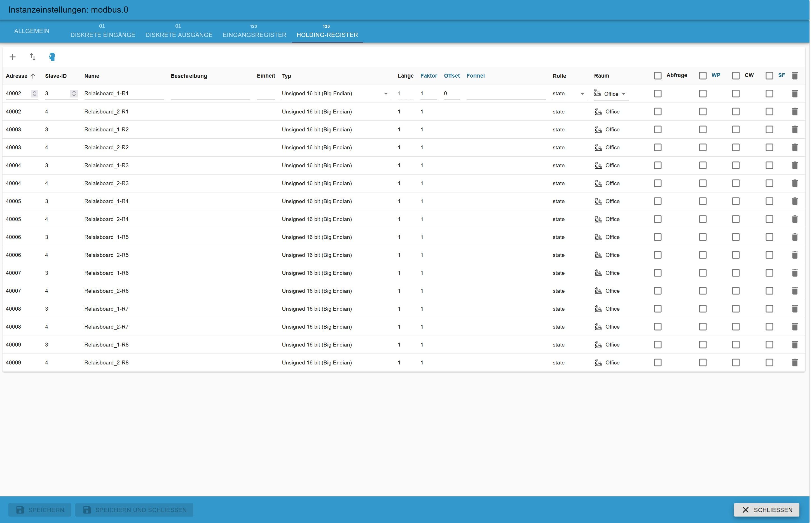Tick the CW checkbox for Relaisboard_2-R5
812x523 pixels.
coord(735,255)
